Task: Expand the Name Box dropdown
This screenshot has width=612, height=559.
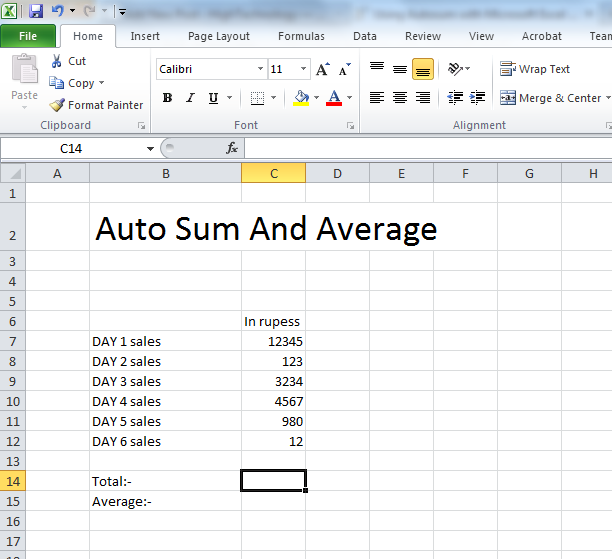Action: click(x=150, y=149)
